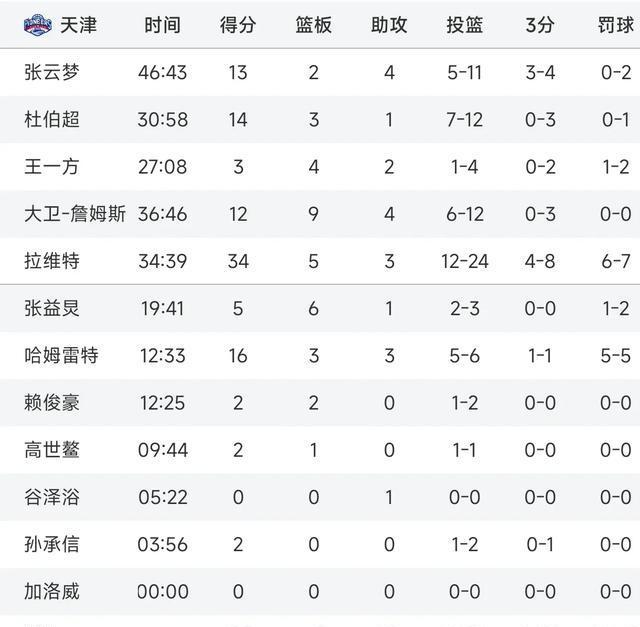Sort by the 时间 column header

pyautogui.click(x=162, y=25)
